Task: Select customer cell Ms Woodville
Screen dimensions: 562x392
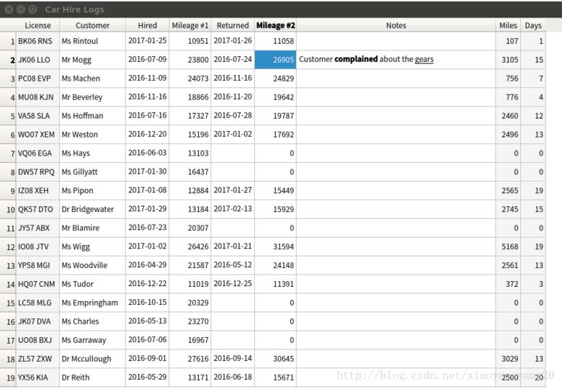Action: (92, 265)
